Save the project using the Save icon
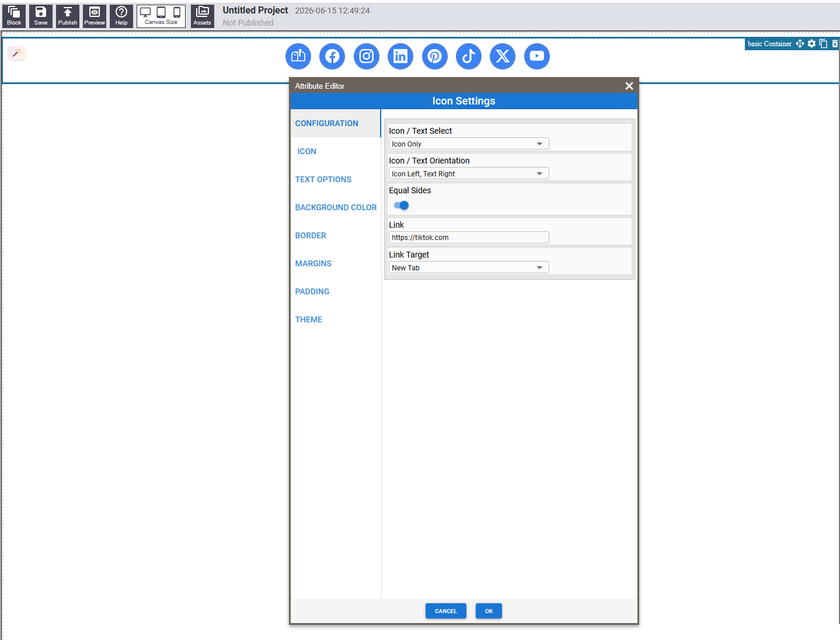This screenshot has height=640, width=840. [x=41, y=16]
